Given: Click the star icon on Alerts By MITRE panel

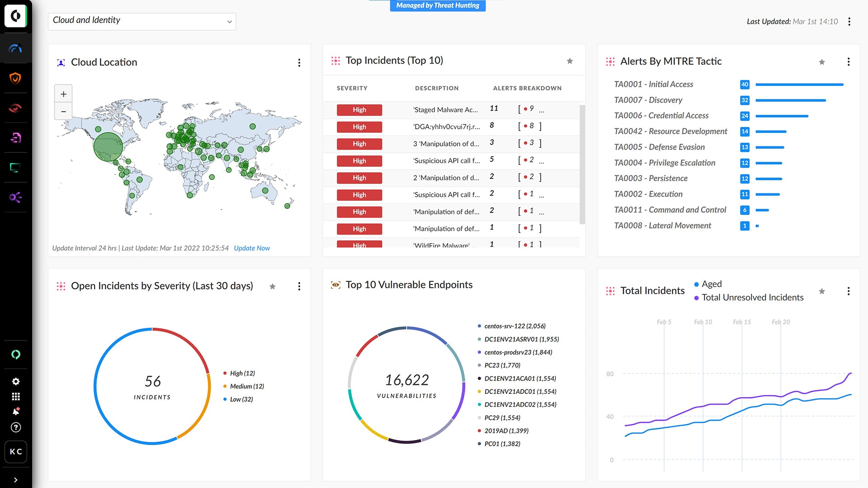Looking at the screenshot, I should pyautogui.click(x=822, y=60).
